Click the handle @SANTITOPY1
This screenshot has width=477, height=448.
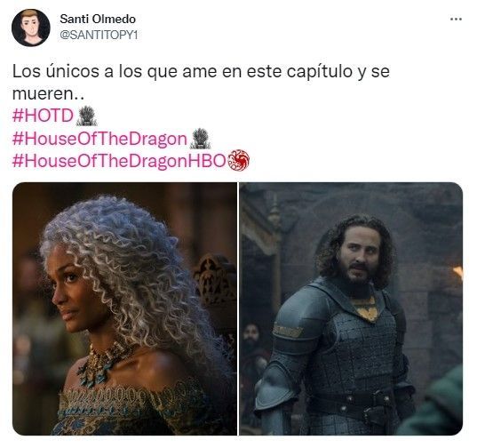point(99,35)
